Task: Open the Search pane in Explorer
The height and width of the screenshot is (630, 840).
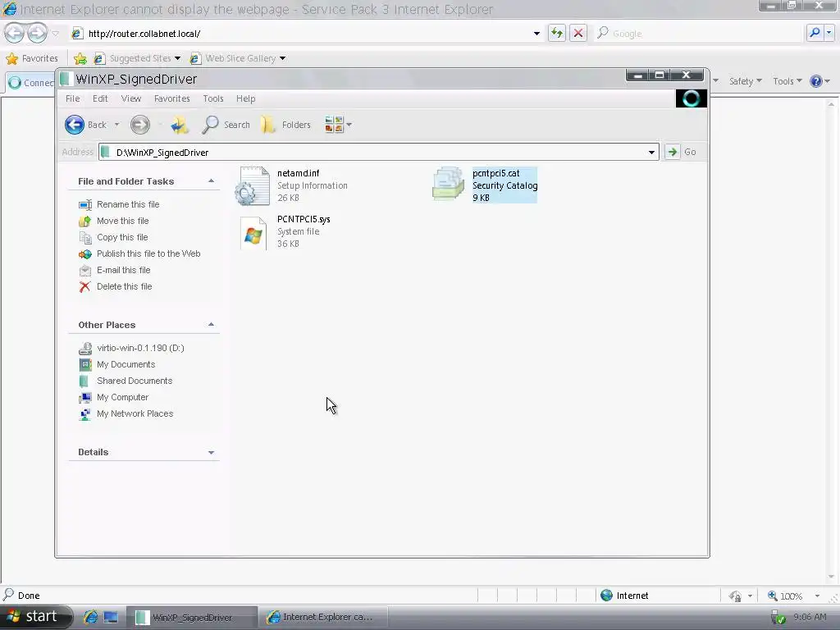Action: point(226,125)
